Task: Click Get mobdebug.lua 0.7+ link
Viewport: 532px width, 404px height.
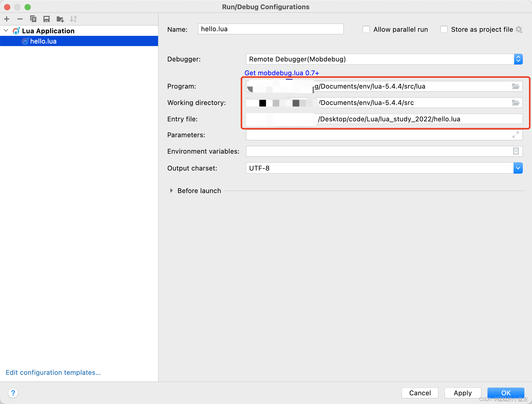Action: pos(282,73)
